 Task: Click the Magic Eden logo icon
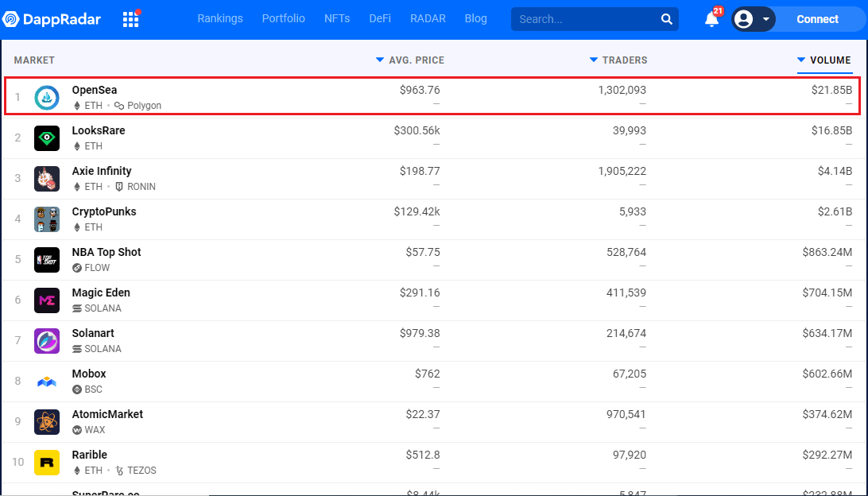47,300
